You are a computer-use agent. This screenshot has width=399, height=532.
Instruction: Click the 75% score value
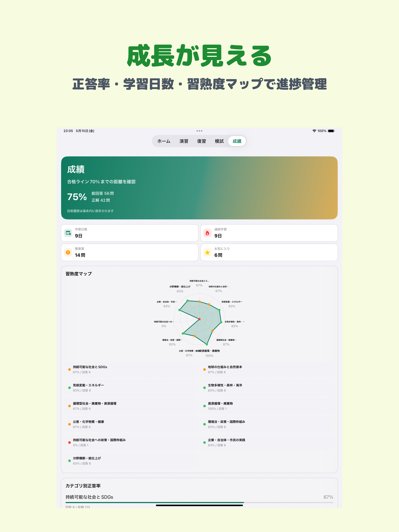point(77,197)
